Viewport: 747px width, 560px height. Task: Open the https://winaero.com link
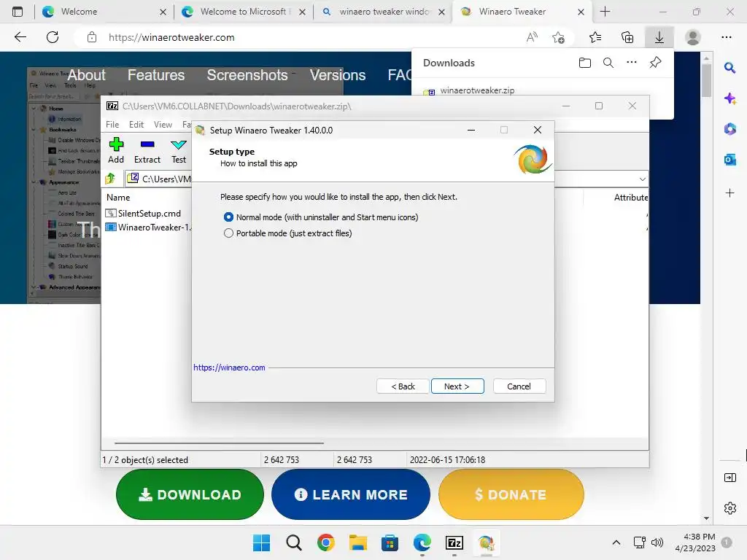(x=229, y=367)
